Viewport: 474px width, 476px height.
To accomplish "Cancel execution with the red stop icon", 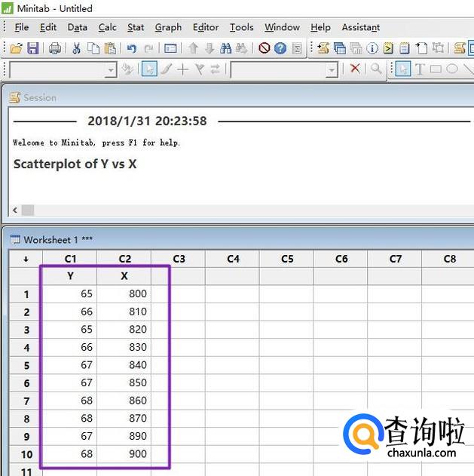I will tap(265, 48).
